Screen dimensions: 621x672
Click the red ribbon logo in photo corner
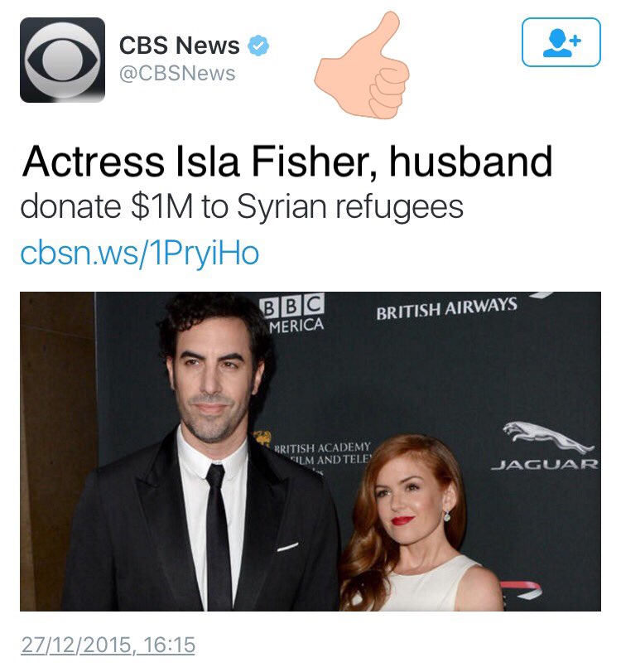pos(521,591)
